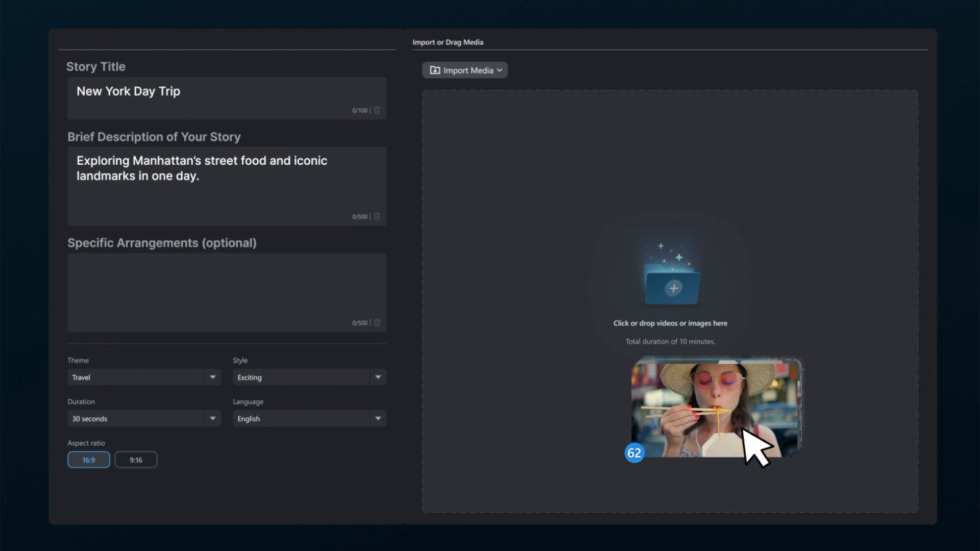Click the Import Media chevron arrow
The image size is (980, 551).
pyautogui.click(x=500, y=70)
